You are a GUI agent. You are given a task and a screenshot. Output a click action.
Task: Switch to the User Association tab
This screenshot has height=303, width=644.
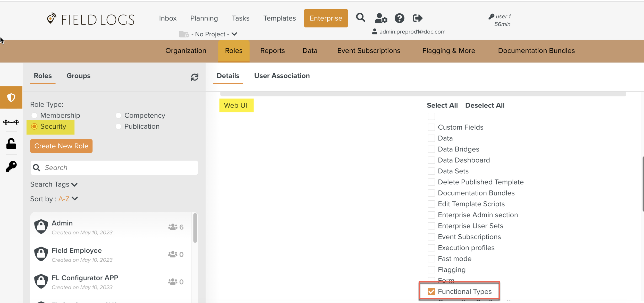tap(282, 76)
